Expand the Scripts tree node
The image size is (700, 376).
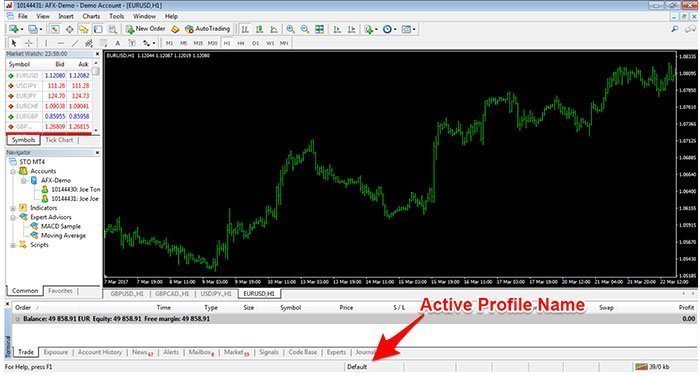pos(13,245)
